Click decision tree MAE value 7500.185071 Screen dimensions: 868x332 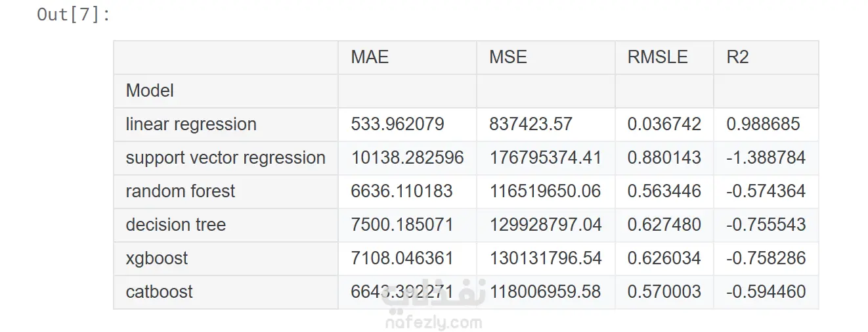pyautogui.click(x=402, y=225)
